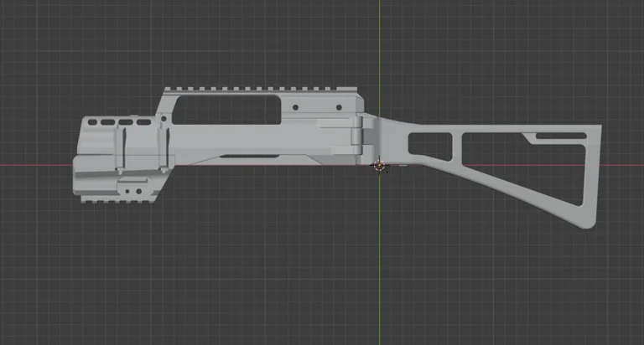Click the red X axis line left of the model
The image size is (644, 345).
pos(34,164)
